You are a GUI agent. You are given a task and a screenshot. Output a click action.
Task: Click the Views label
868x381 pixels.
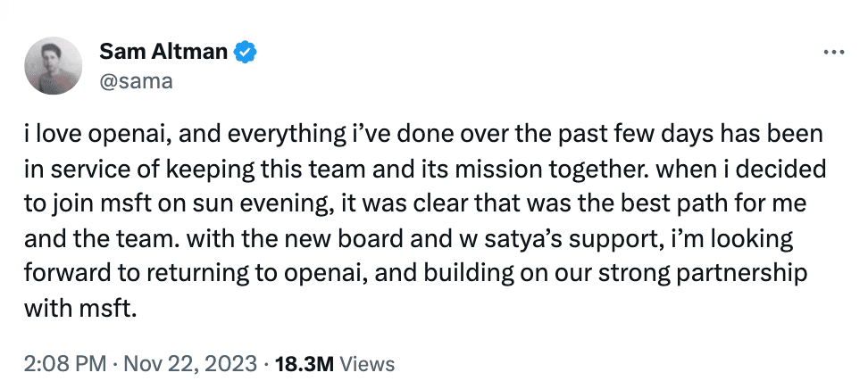coord(366,363)
